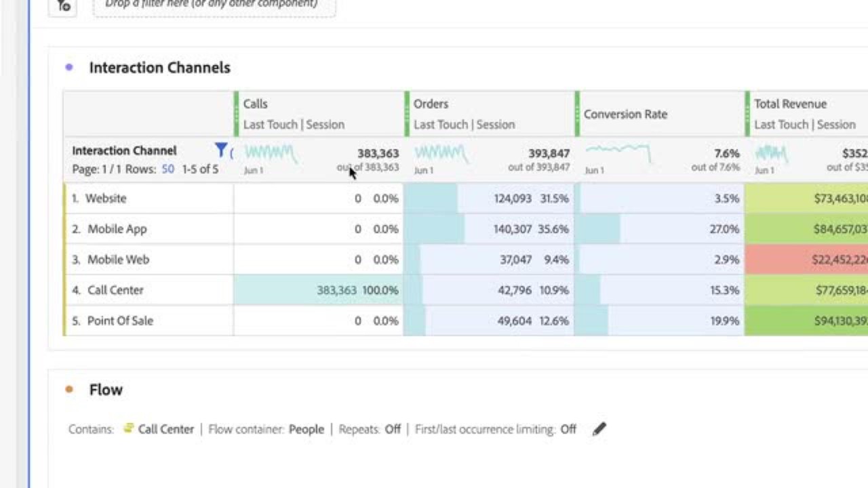Click the Call Center dimension item icon
Viewport: 868px width, 488px height.
click(x=128, y=428)
